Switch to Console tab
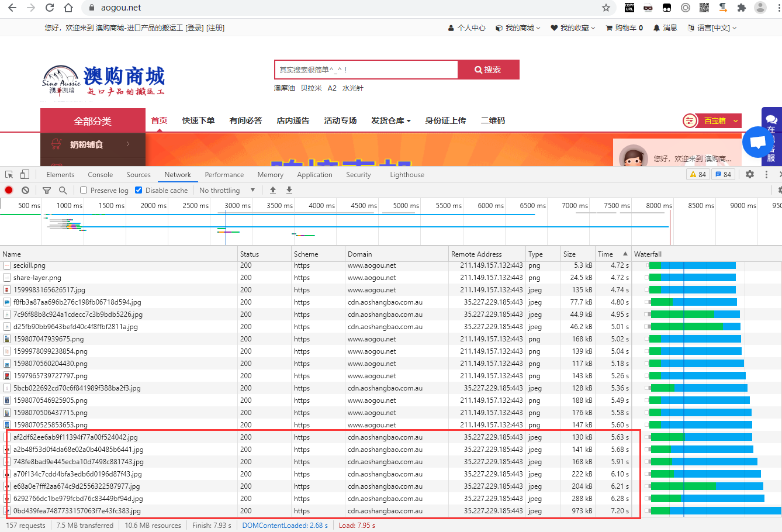Image resolution: width=782 pixels, height=532 pixels. (x=101, y=174)
